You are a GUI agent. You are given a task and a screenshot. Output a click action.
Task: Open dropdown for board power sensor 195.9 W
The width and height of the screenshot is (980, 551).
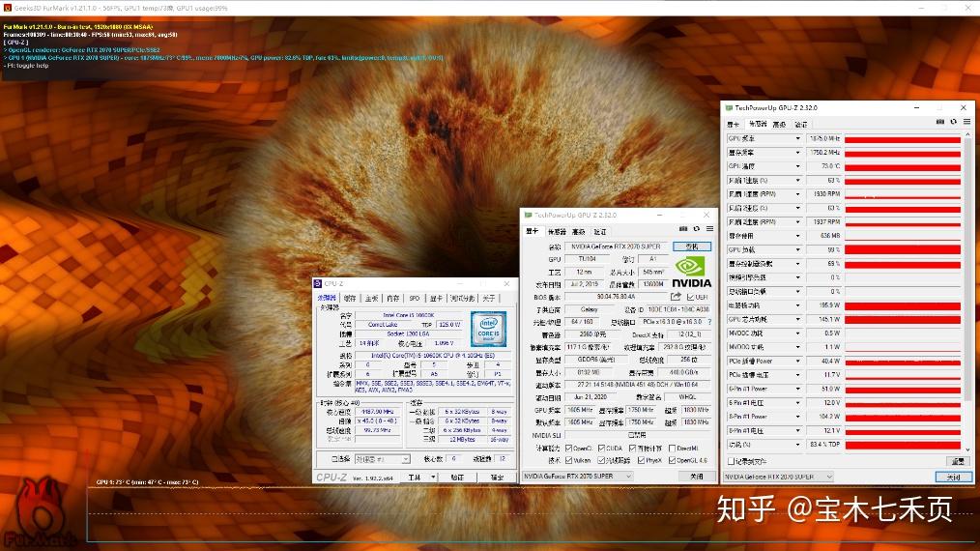(797, 305)
